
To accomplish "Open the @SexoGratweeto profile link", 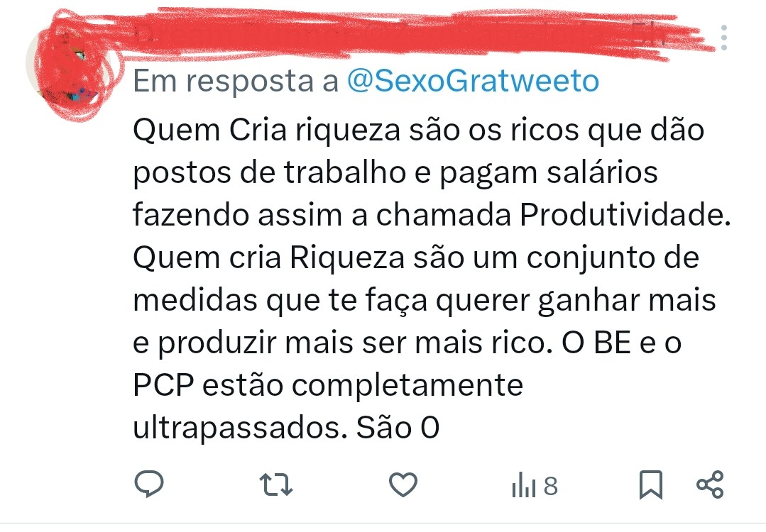I will (x=473, y=81).
